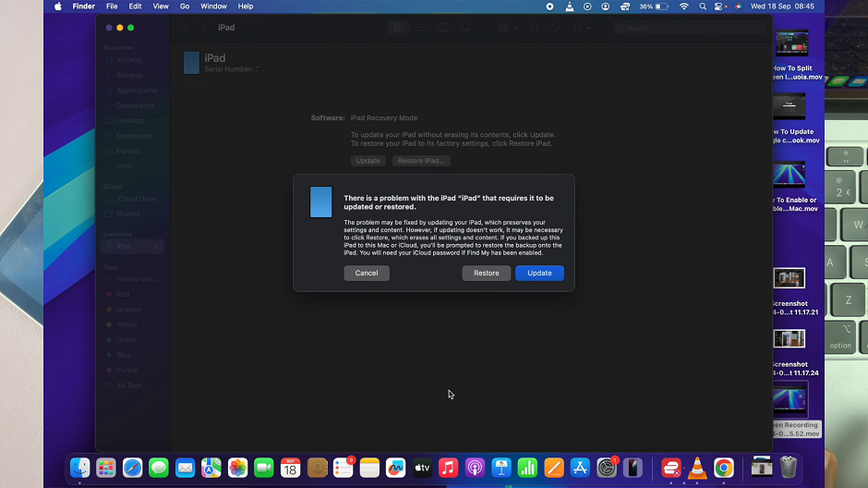
Task: Select the How To Split desktop video file
Action: click(x=794, y=55)
